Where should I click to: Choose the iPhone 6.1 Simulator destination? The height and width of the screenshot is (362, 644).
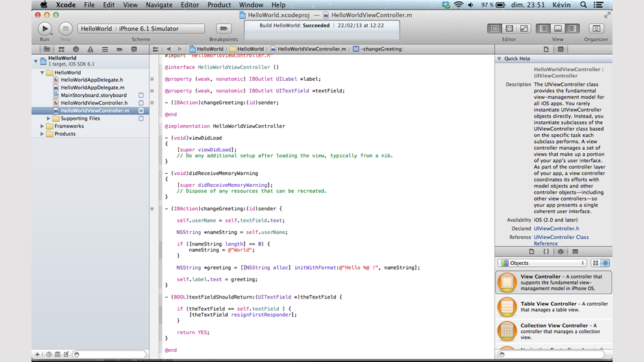pyautogui.click(x=149, y=28)
